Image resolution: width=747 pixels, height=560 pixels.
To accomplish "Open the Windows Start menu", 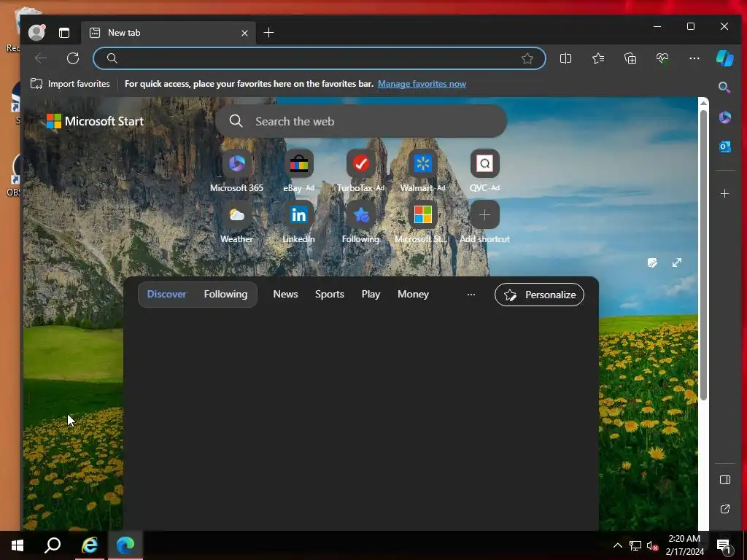I will pyautogui.click(x=18, y=545).
